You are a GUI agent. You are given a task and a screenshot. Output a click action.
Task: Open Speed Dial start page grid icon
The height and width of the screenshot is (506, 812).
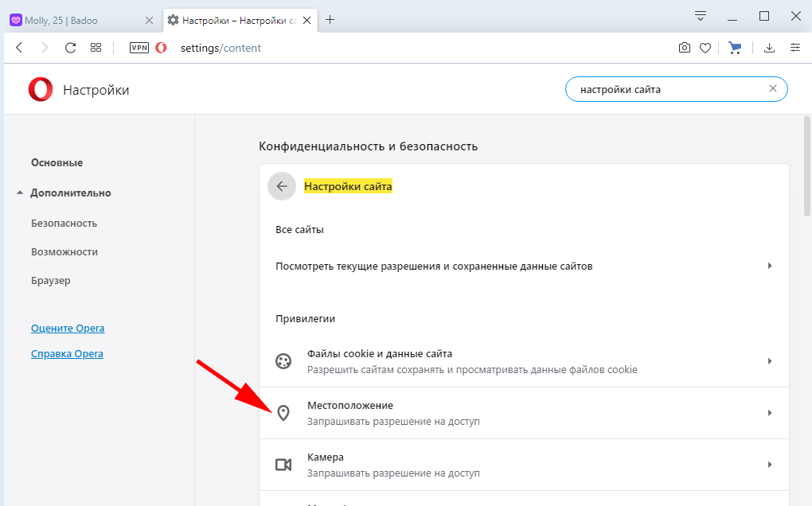coord(96,48)
